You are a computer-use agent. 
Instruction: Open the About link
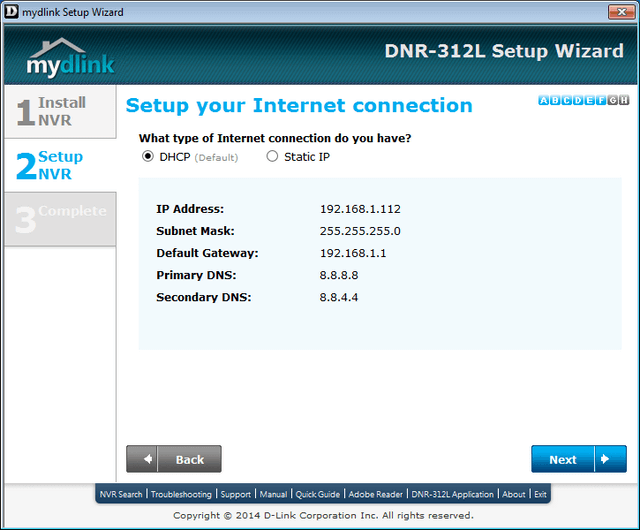(513, 494)
